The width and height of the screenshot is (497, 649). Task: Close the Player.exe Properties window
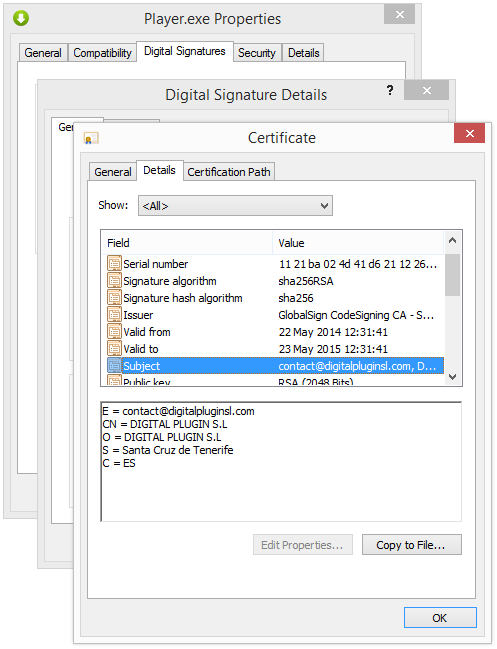click(399, 14)
